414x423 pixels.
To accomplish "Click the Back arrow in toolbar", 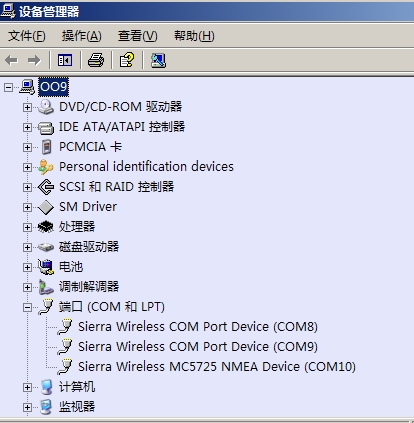I will click(x=12, y=60).
